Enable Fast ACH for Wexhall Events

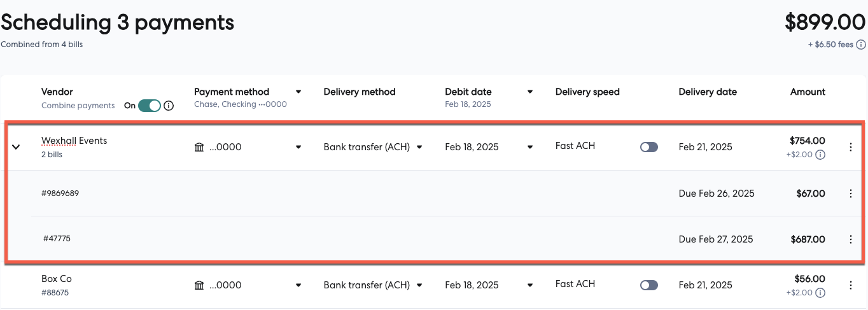coord(648,147)
